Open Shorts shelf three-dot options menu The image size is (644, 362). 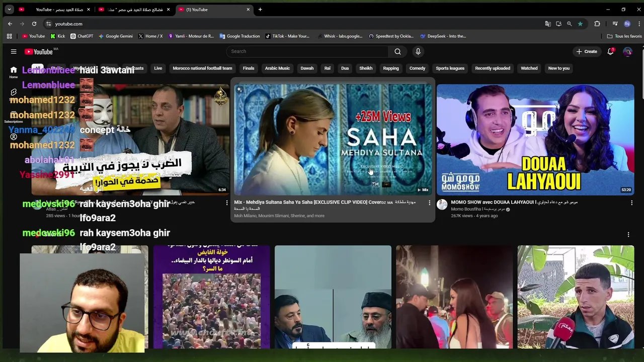(x=628, y=235)
